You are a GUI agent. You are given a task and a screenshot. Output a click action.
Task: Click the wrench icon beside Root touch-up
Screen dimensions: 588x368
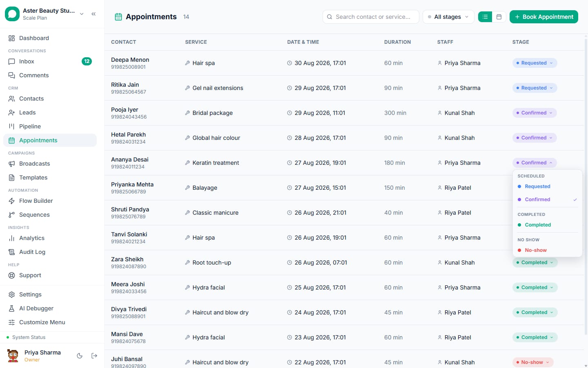click(x=187, y=263)
